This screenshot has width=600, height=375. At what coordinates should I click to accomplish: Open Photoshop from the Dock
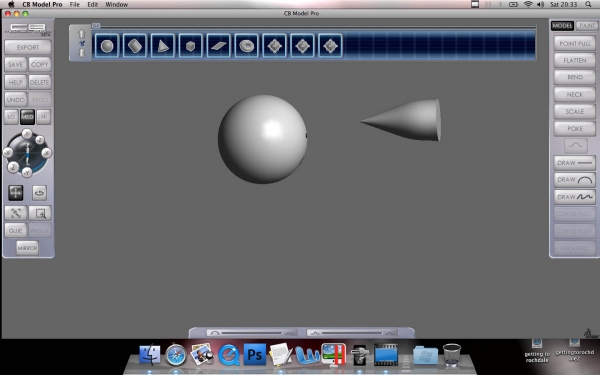pyautogui.click(x=255, y=355)
